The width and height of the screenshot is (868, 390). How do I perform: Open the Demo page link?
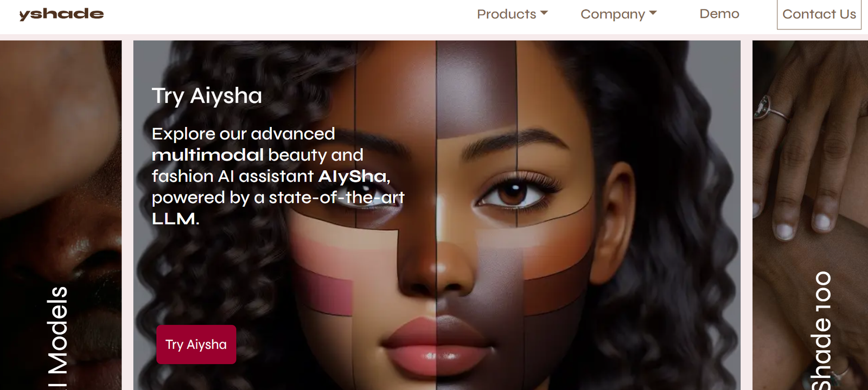[x=719, y=14]
